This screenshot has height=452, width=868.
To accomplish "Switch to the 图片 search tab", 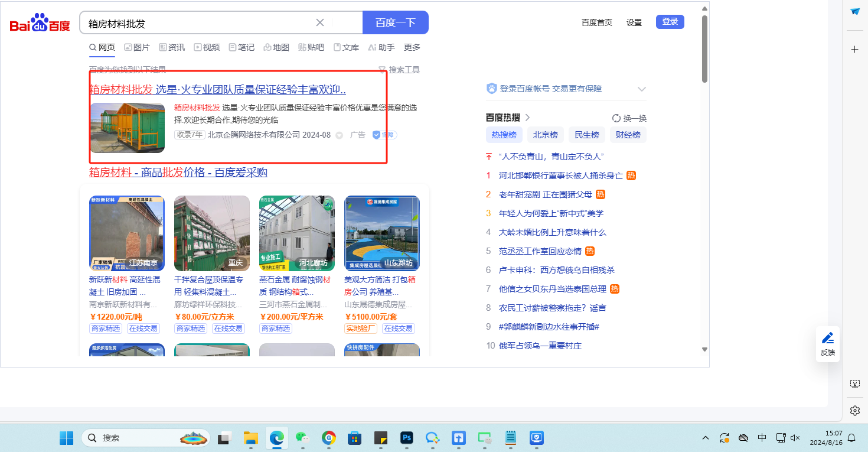I will point(136,47).
